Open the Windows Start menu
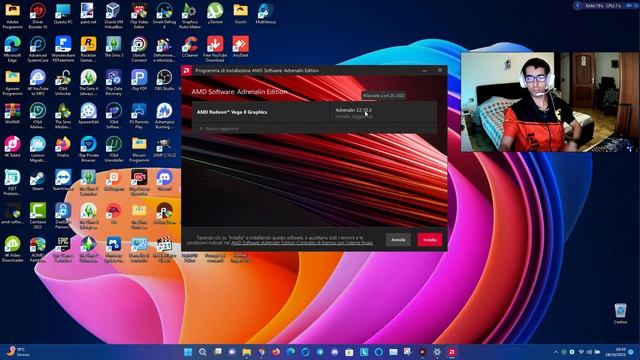Viewport: 640px width, 360px height. pyautogui.click(x=188, y=352)
